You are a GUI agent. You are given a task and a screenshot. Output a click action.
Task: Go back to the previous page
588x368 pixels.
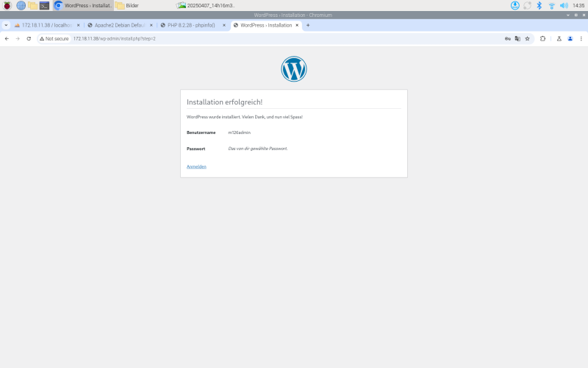click(x=7, y=39)
